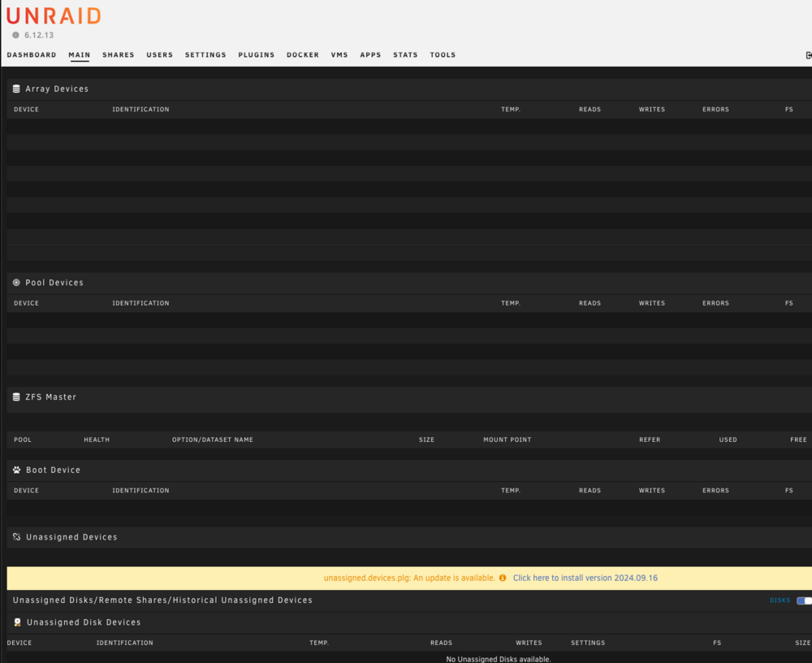Click 'No Unassigned Disks available.' message
Image resolution: width=812 pixels, height=663 pixels.
pyautogui.click(x=499, y=659)
